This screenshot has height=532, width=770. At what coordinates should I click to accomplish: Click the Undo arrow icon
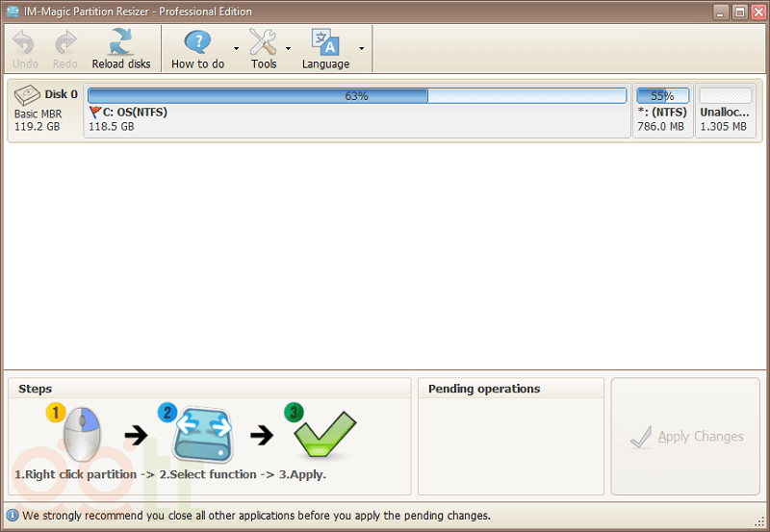pyautogui.click(x=25, y=42)
